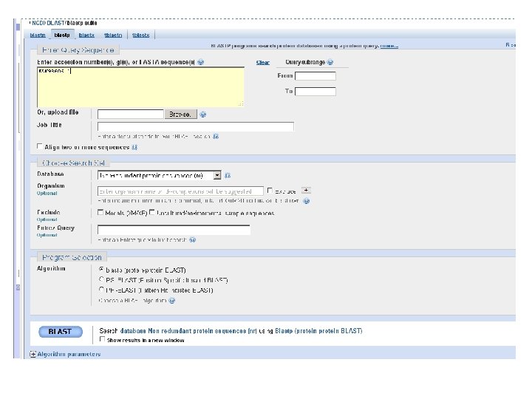Add another organism with plus button
The height and width of the screenshot is (399, 532).
pos(306,191)
